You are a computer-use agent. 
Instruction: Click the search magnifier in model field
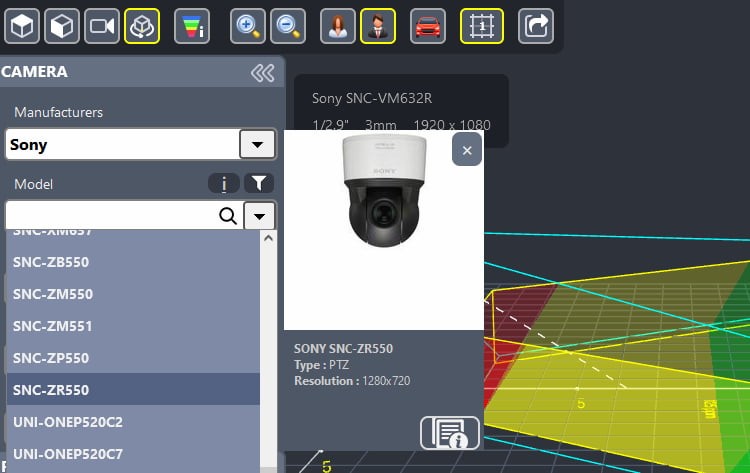(228, 216)
